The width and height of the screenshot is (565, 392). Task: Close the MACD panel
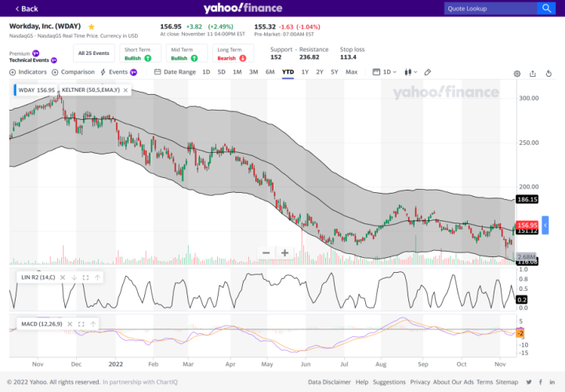(70, 325)
